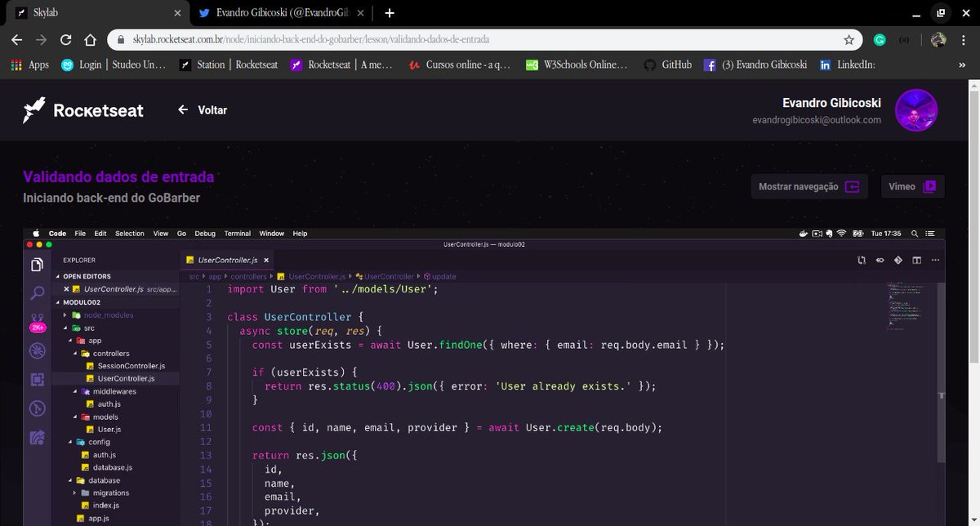The image size is (980, 526).
Task: Open Chrome's three-dot menu
Action: point(964,39)
